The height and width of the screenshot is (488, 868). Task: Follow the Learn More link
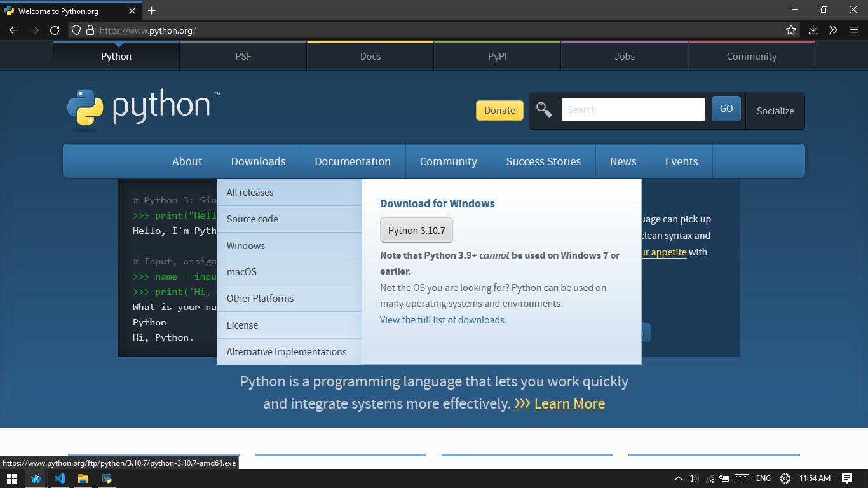point(569,403)
